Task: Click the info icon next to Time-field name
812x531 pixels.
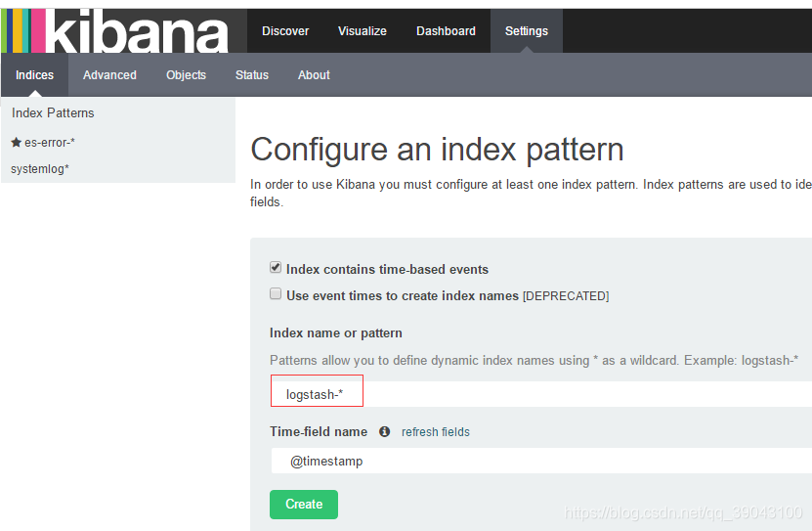Action: [384, 431]
